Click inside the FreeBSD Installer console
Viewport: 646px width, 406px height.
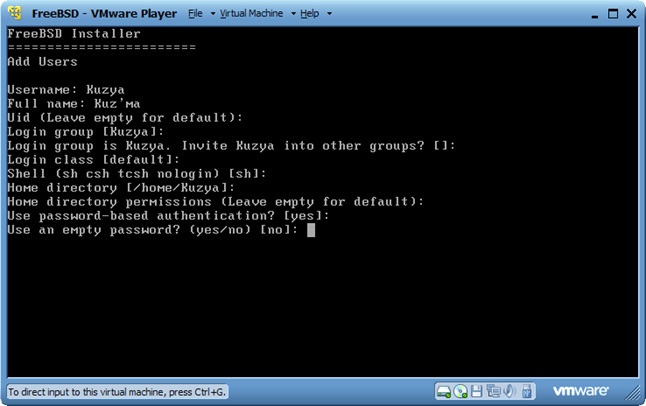pos(322,300)
